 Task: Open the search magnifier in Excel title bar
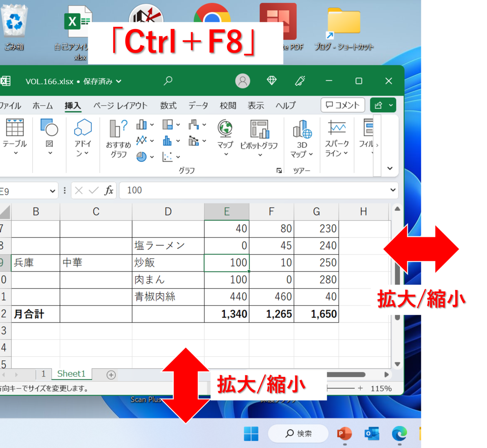(x=168, y=81)
